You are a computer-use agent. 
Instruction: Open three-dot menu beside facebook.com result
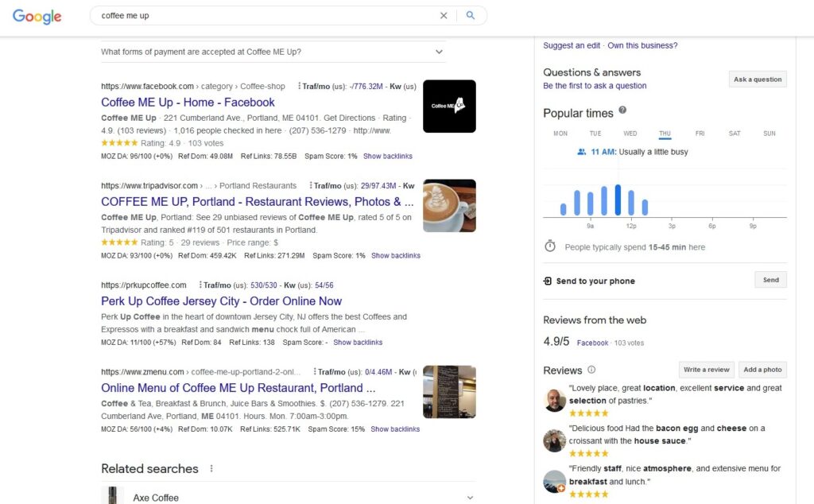click(299, 86)
